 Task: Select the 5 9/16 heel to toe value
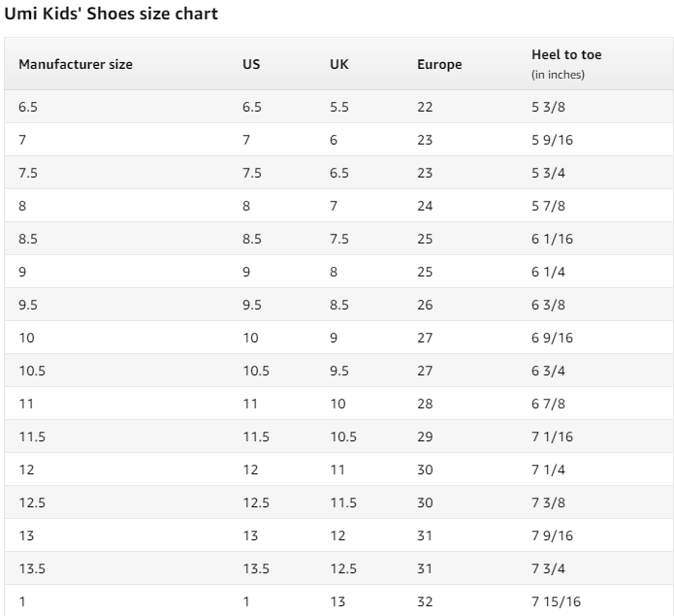552,140
